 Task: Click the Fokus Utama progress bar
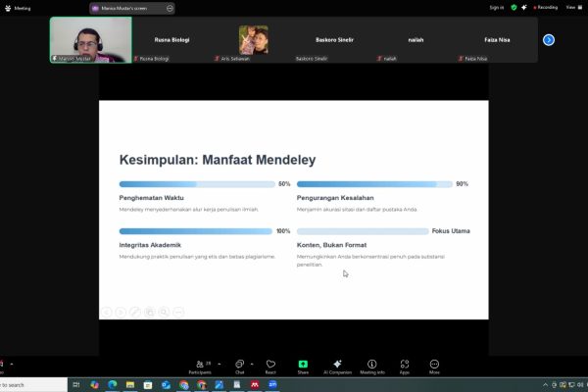click(x=363, y=231)
